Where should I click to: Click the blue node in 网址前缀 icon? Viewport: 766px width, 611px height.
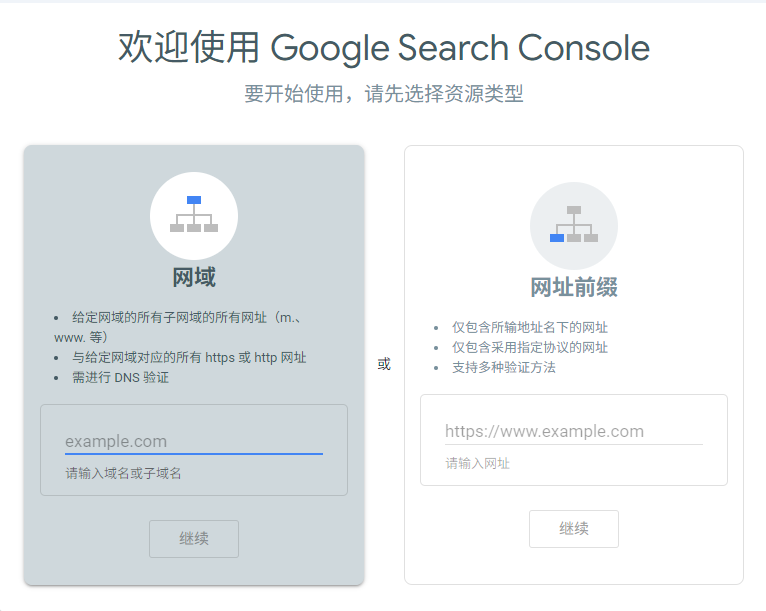click(557, 238)
